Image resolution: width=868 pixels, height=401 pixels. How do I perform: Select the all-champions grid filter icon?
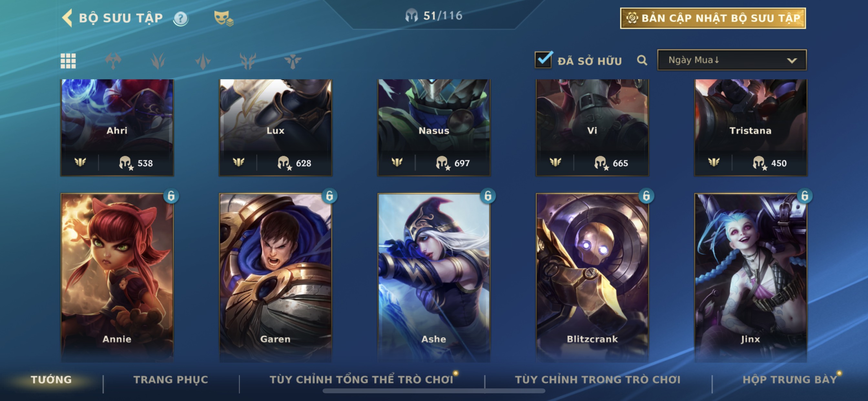pyautogui.click(x=68, y=61)
